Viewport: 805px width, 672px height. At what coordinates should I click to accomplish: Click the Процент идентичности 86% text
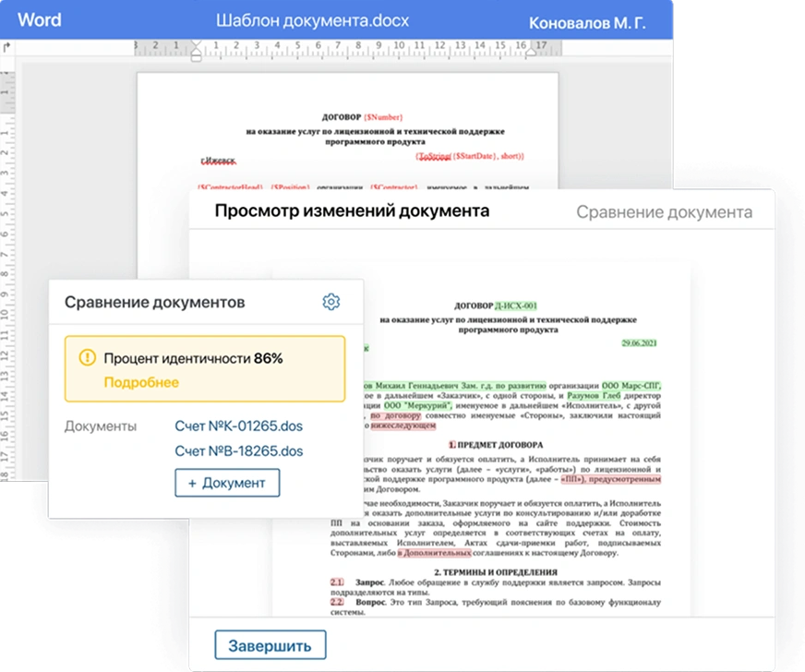[x=193, y=358]
